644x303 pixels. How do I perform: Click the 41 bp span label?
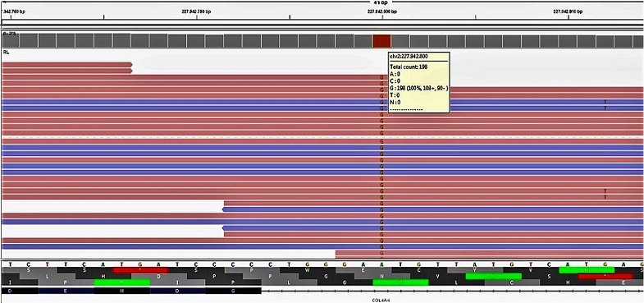(377, 2)
